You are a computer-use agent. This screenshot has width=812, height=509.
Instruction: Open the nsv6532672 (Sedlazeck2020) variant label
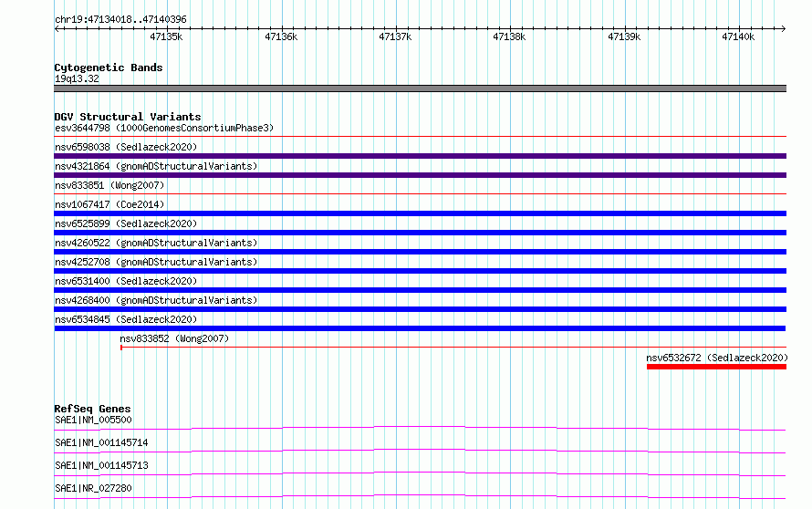[x=717, y=358]
